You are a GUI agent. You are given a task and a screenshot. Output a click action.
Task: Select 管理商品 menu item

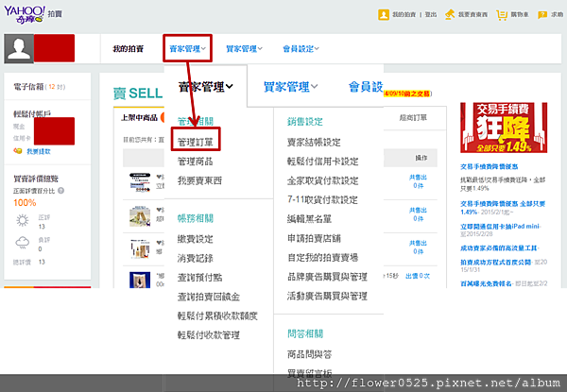pyautogui.click(x=196, y=162)
